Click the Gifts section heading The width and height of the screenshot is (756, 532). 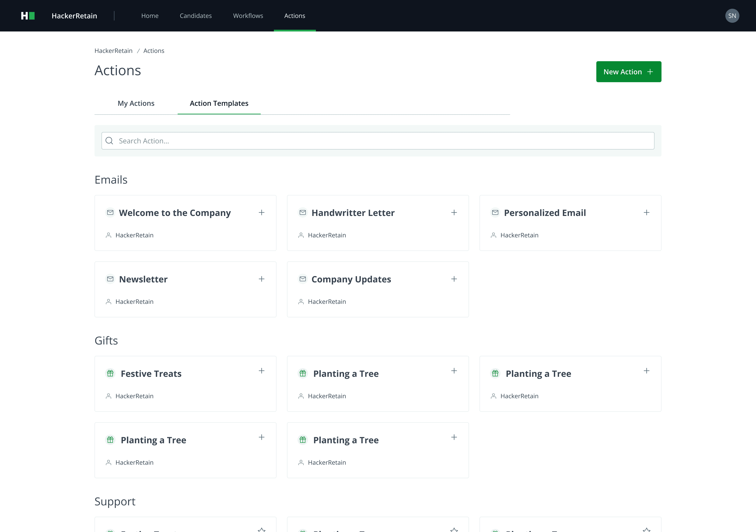106,341
